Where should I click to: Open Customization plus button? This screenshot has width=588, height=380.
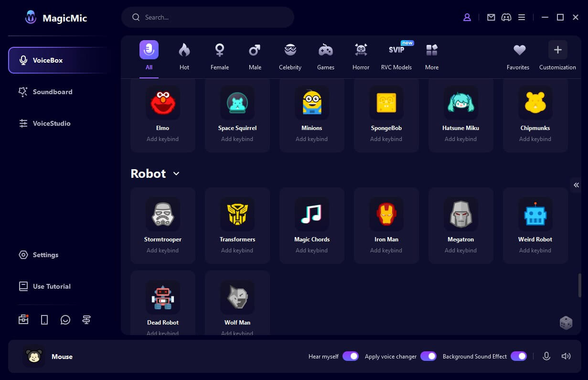[557, 55]
